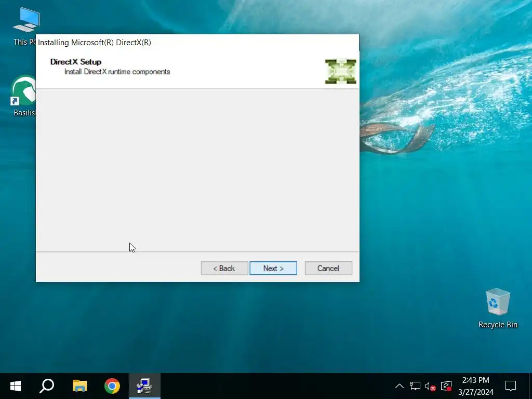Select the Basilisk desktop shortcut
Viewport: 532px width, 399px height.
pos(23,96)
